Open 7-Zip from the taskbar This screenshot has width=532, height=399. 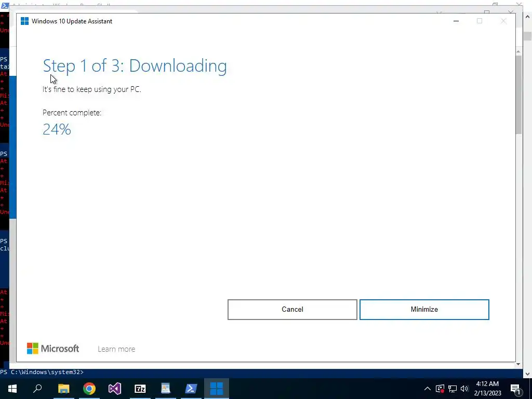[x=140, y=389]
